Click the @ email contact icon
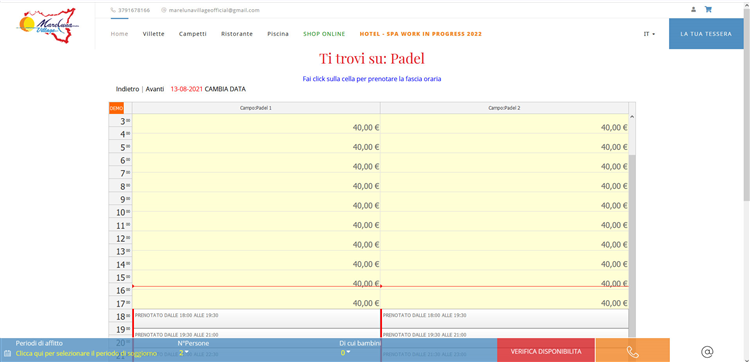Screen dimensions: 750x362 tap(707, 352)
